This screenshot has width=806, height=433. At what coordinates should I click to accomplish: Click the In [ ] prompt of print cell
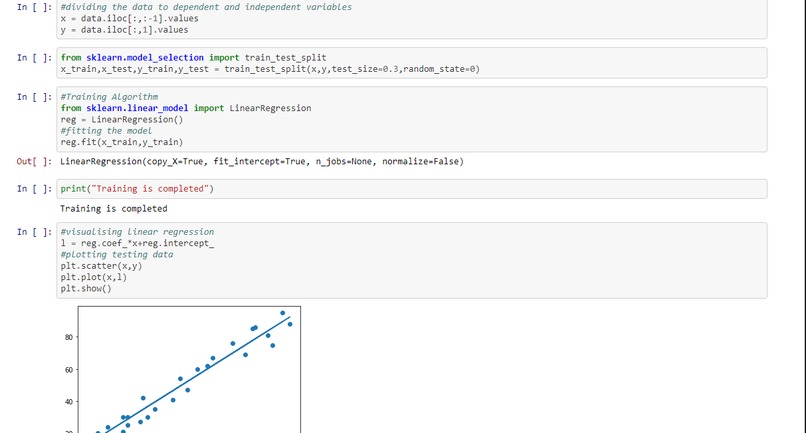coord(34,189)
